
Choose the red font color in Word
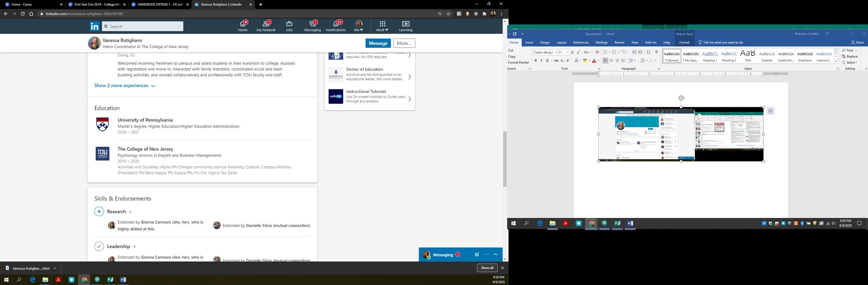coord(594,60)
